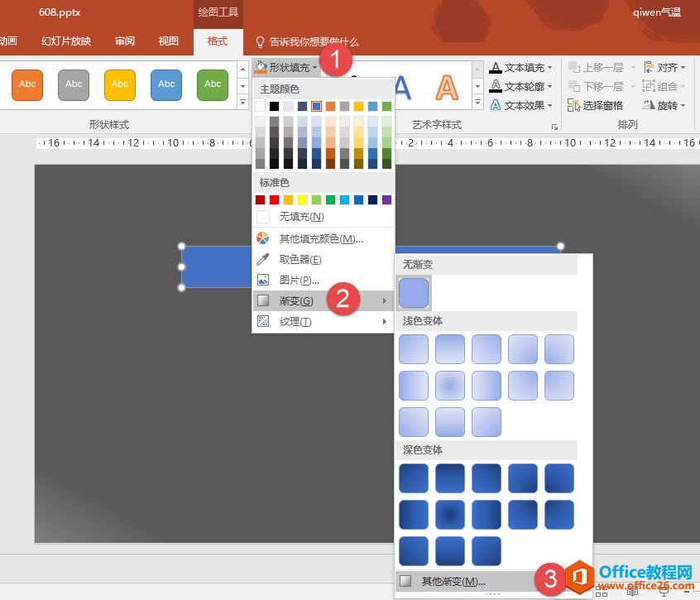This screenshot has height=600, width=700.
Task: Click the eyedropper icon next to 取色器
Action: (263, 259)
